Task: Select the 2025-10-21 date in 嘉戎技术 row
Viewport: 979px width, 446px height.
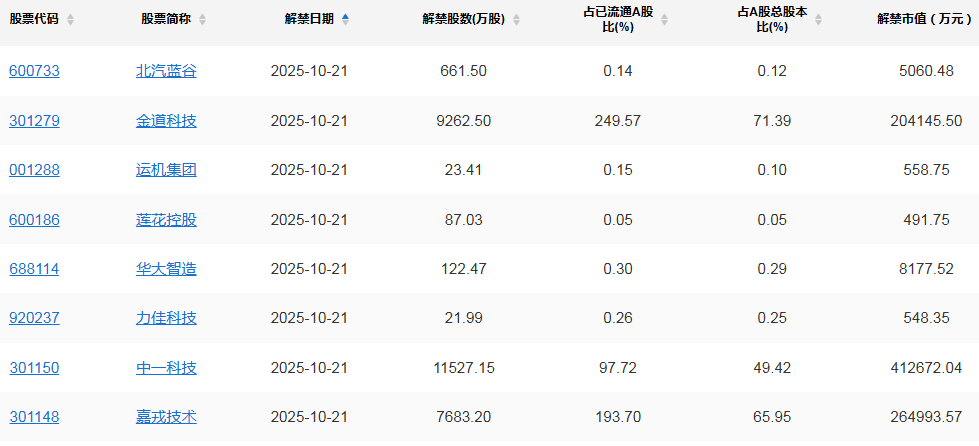Action: [309, 417]
